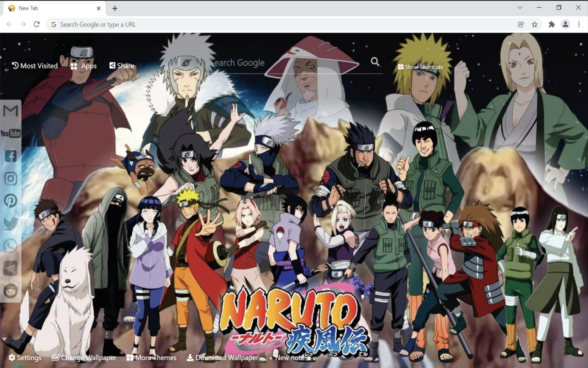Open YouTube sidebar shortcut
Image resolution: width=588 pixels, height=368 pixels.
point(11,133)
